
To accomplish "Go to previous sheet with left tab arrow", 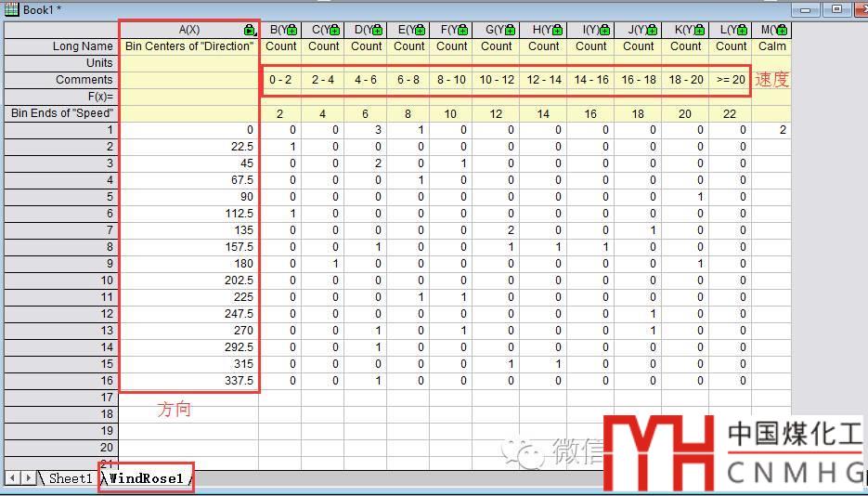I will tap(13, 477).
